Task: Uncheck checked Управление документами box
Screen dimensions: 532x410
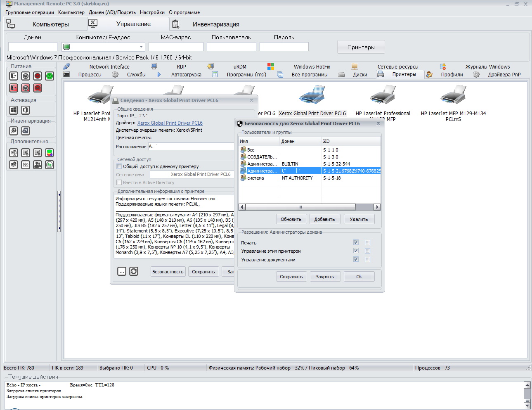Action: click(356, 259)
